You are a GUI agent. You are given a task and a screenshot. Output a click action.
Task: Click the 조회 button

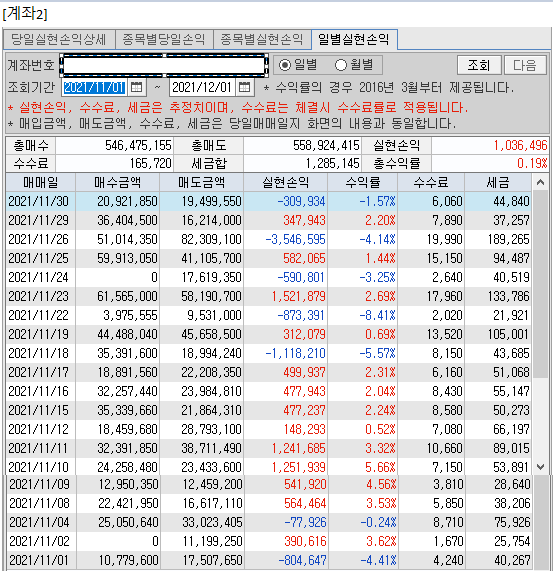479,65
